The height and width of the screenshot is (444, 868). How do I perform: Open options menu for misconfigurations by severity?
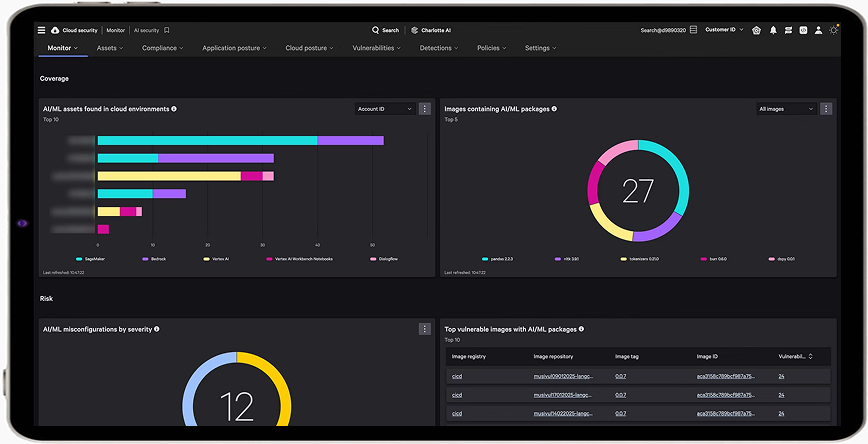tap(425, 328)
